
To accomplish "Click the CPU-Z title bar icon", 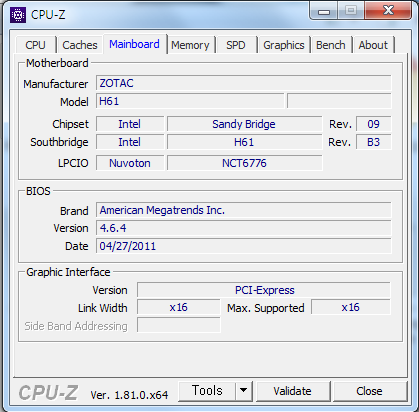I will coord(18,14).
